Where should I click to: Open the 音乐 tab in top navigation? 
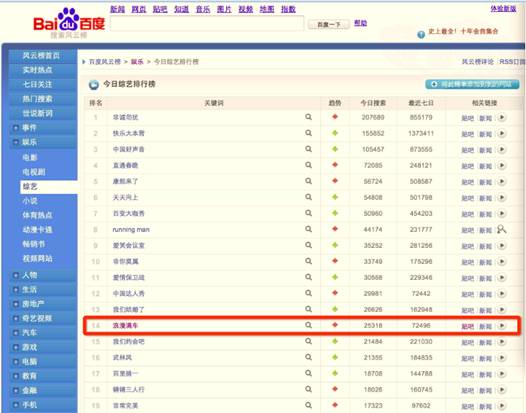203,9
